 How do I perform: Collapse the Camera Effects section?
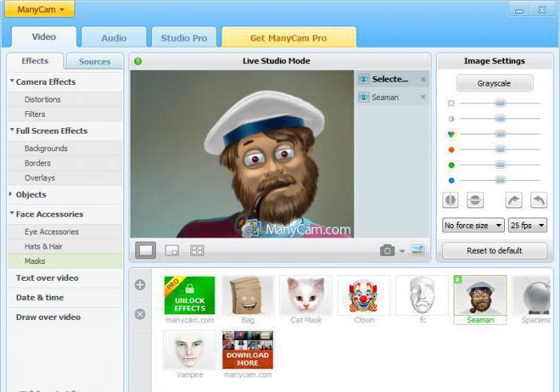pyautogui.click(x=12, y=81)
